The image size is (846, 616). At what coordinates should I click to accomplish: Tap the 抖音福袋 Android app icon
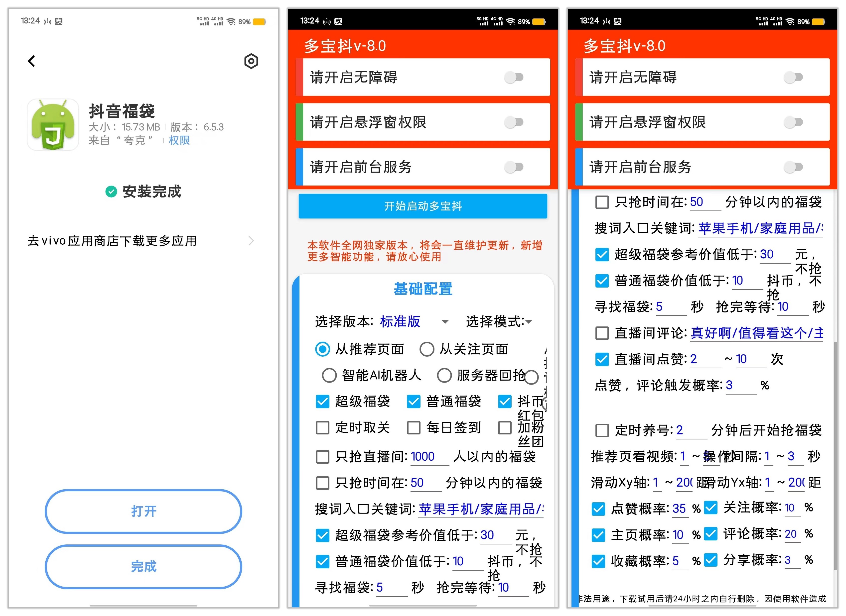[x=53, y=124]
